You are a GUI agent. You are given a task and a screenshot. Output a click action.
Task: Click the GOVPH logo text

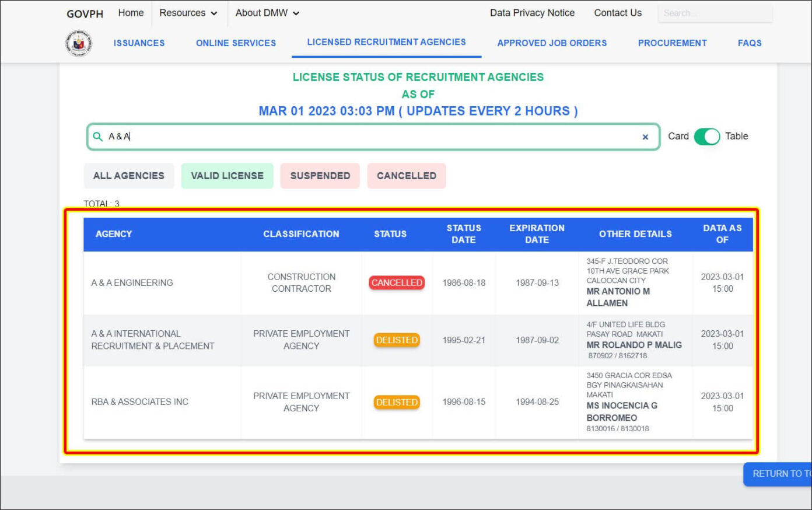(x=85, y=13)
